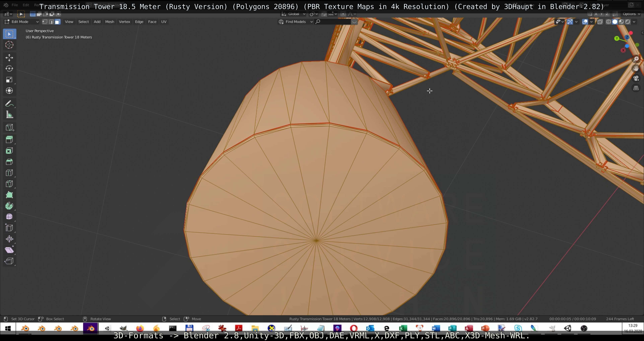Image resolution: width=644 pixels, height=341 pixels.
Task: Switch to material preview shading
Action: (x=621, y=22)
